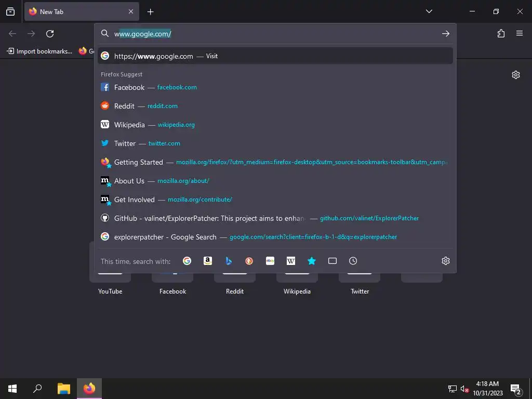Switch to the New Tab tab
This screenshot has width=532, height=399.
(x=82, y=11)
